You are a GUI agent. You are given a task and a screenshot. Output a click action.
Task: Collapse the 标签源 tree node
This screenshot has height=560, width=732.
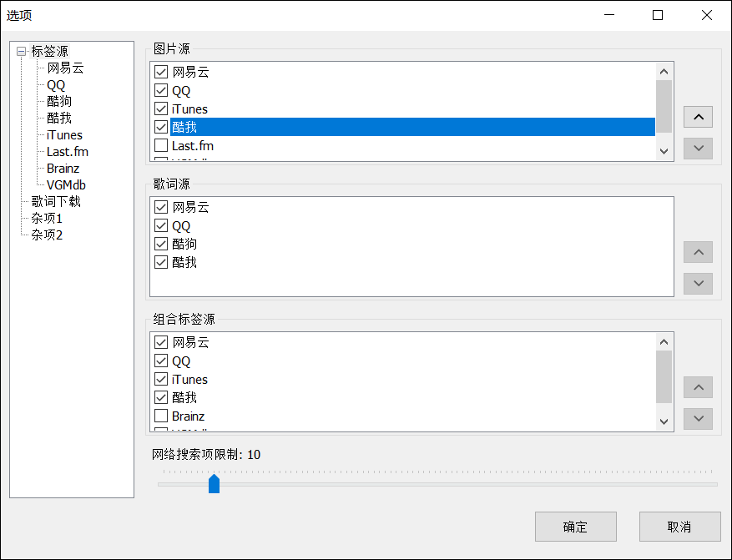click(21, 52)
